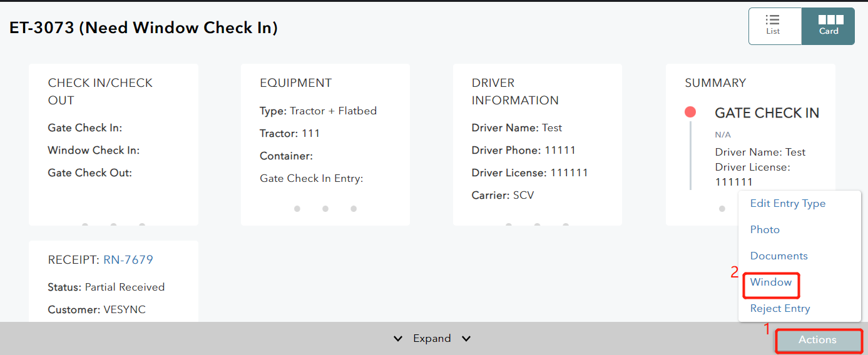The height and width of the screenshot is (355, 868).
Task: Click the red Gate Check In marker
Action: 690,112
